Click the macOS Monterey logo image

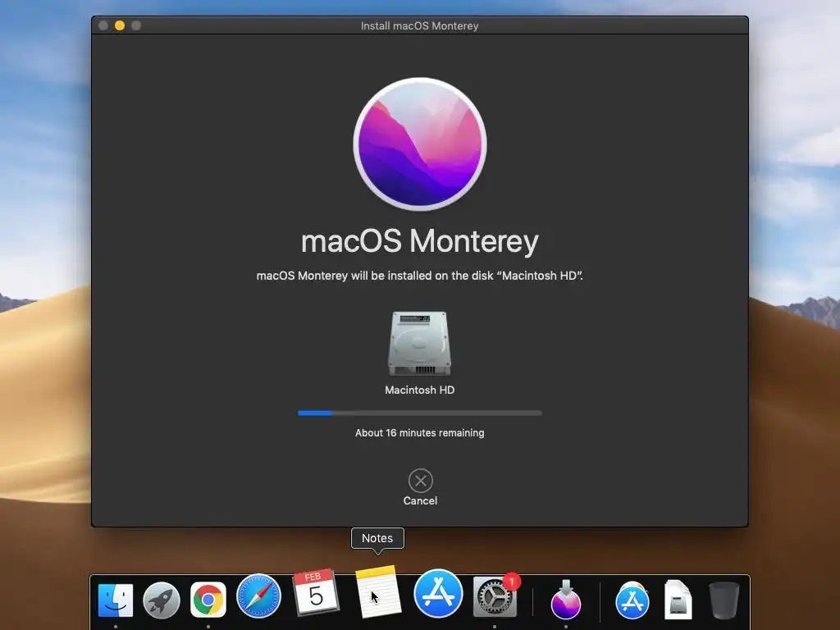click(x=420, y=144)
